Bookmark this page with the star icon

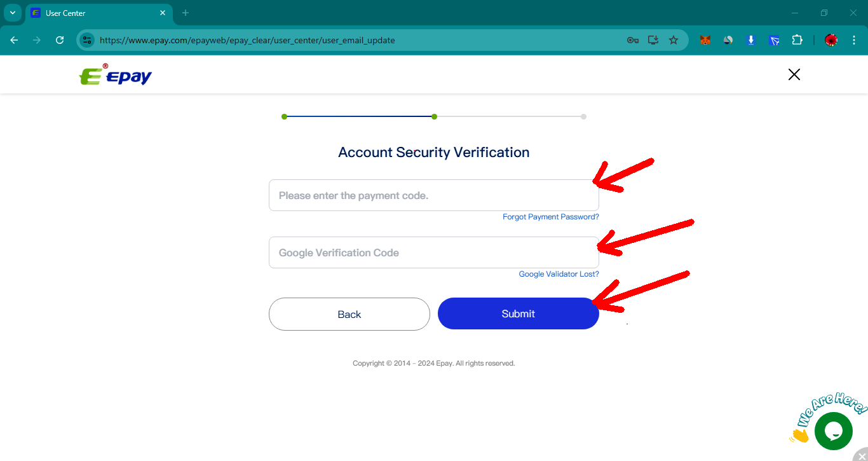(674, 40)
